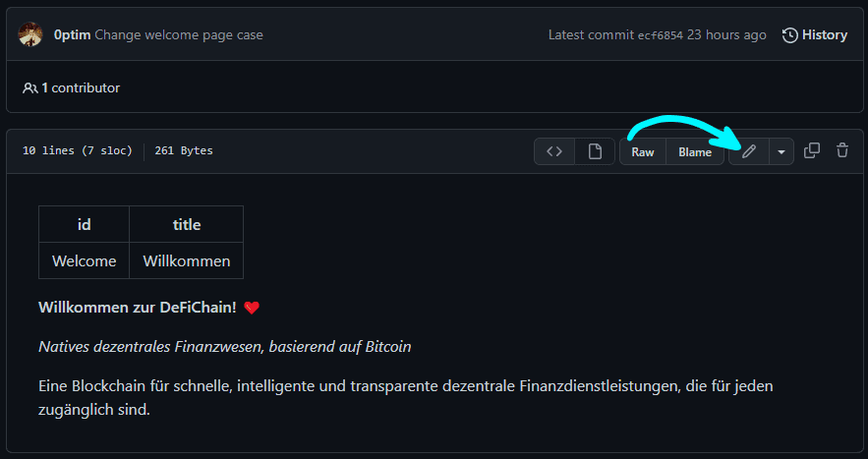The width and height of the screenshot is (868, 459).
Task: Open commit hash ecf6854
Action: point(661,35)
